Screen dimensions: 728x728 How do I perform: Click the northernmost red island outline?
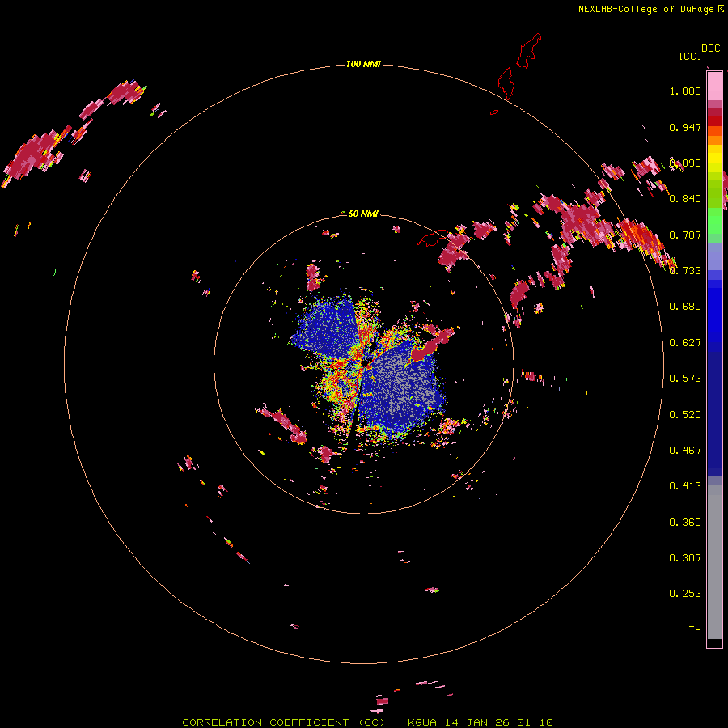point(529,51)
